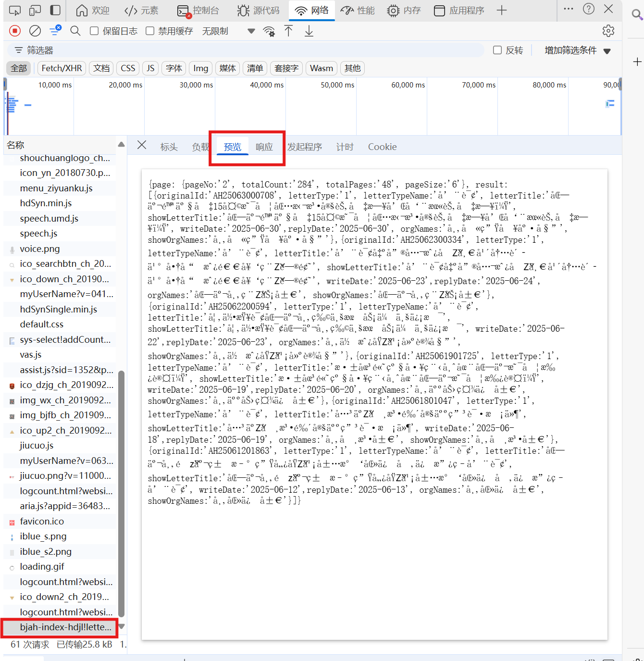Viewport: 644px width, 661px height.
Task: Switch to 计时 timing tab
Action: tap(345, 147)
